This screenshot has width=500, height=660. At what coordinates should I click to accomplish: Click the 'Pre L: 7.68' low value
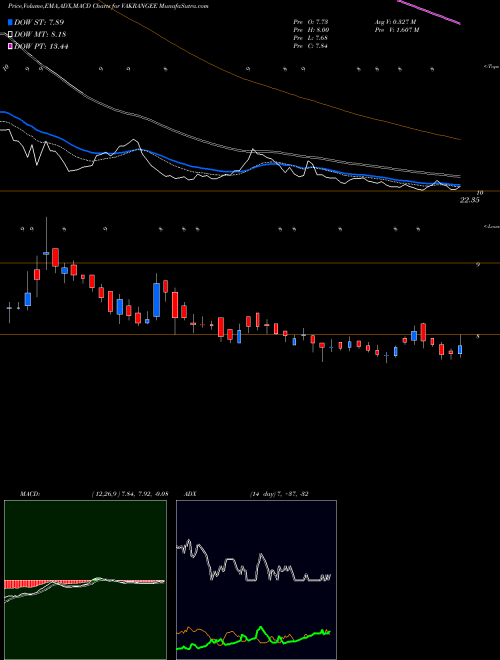coord(311,38)
